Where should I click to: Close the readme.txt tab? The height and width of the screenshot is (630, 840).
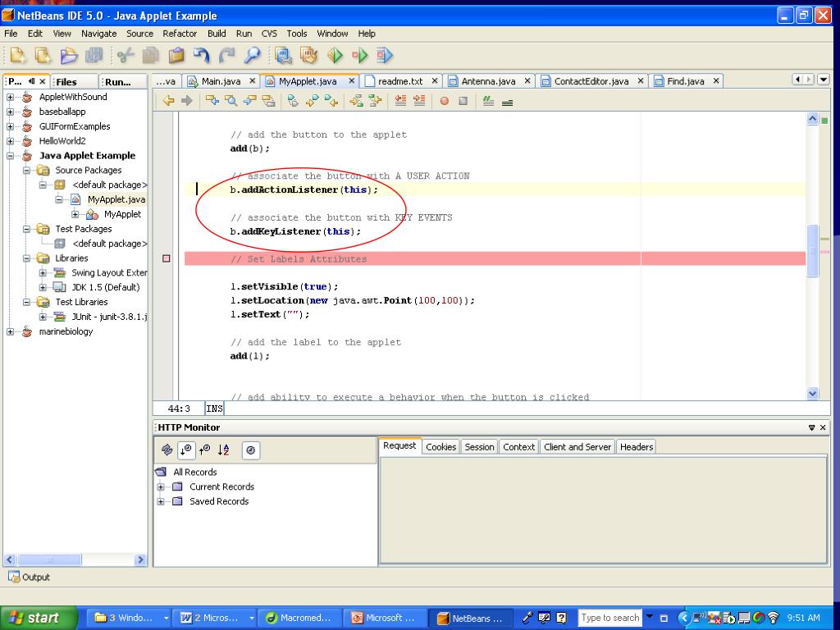click(x=435, y=81)
